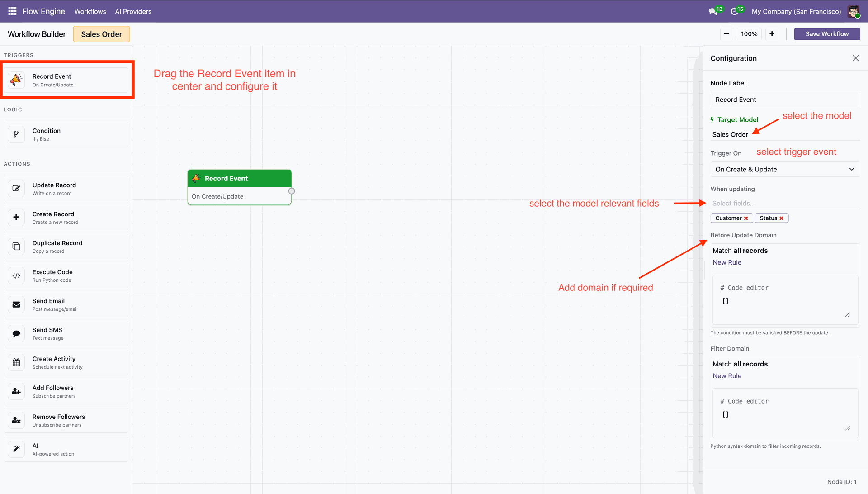This screenshot has width=868, height=494.
Task: Remove the Status field tag
Action: click(781, 218)
